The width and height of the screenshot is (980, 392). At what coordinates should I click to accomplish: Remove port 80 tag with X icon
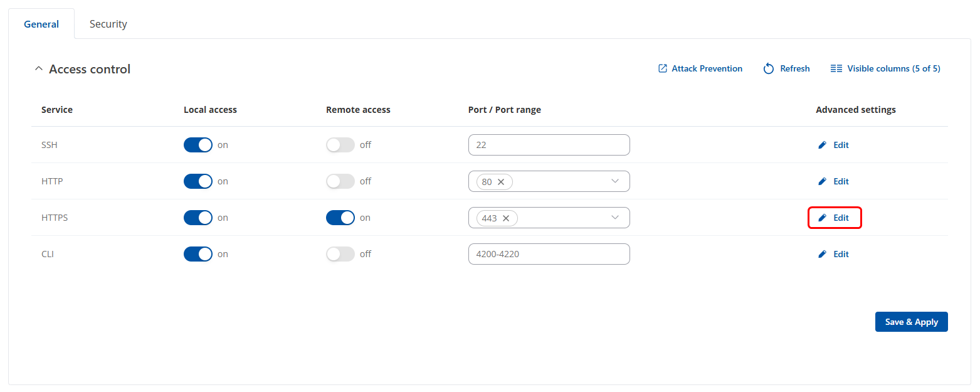point(501,182)
